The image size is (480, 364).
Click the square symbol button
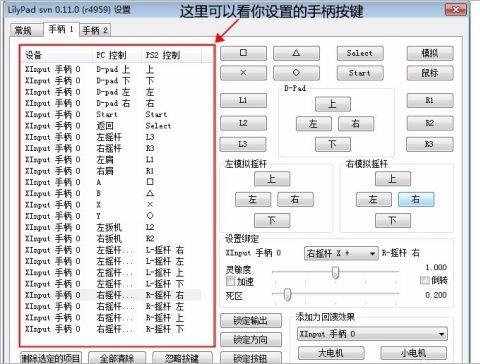click(x=243, y=53)
